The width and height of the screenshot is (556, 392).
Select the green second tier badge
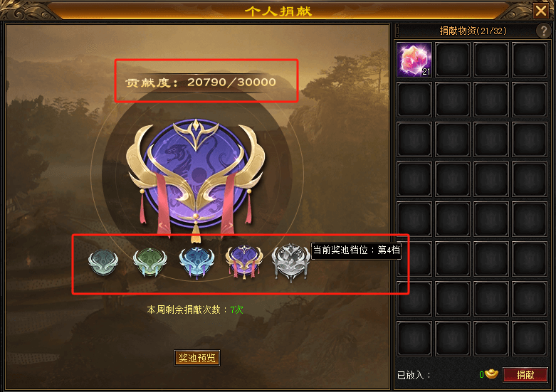[x=150, y=263]
